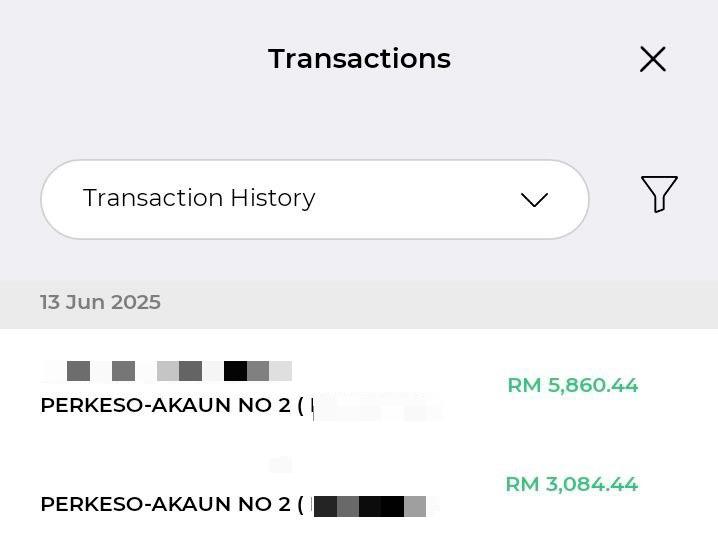
Task: Click the RM 5,860.44 amount
Action: point(572,385)
